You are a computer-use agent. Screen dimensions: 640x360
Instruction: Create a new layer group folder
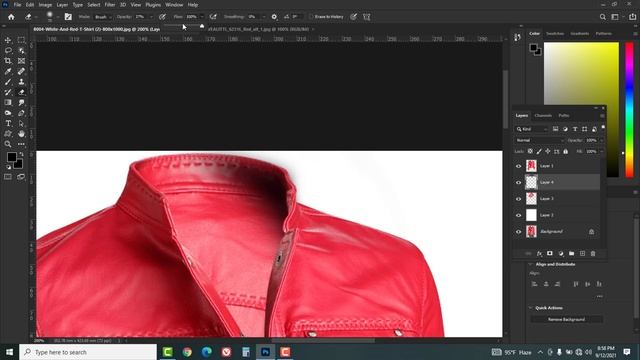point(571,253)
